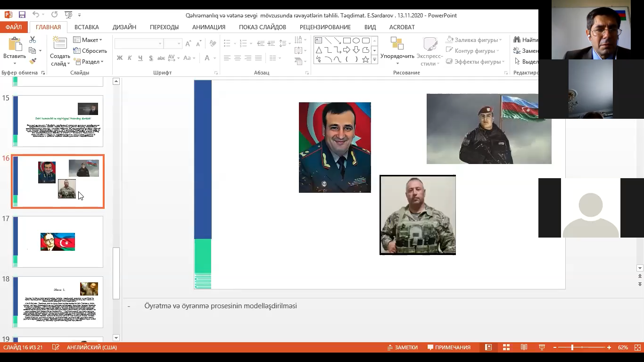This screenshot has width=644, height=362.
Task: Select the five-point Star shape in gallery
Action: pyautogui.click(x=365, y=59)
